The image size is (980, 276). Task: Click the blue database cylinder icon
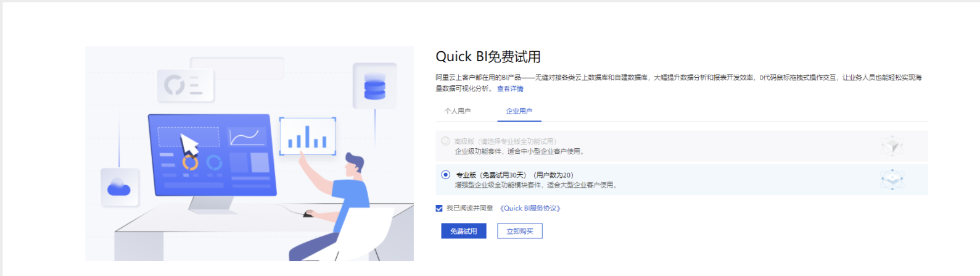pos(374,86)
